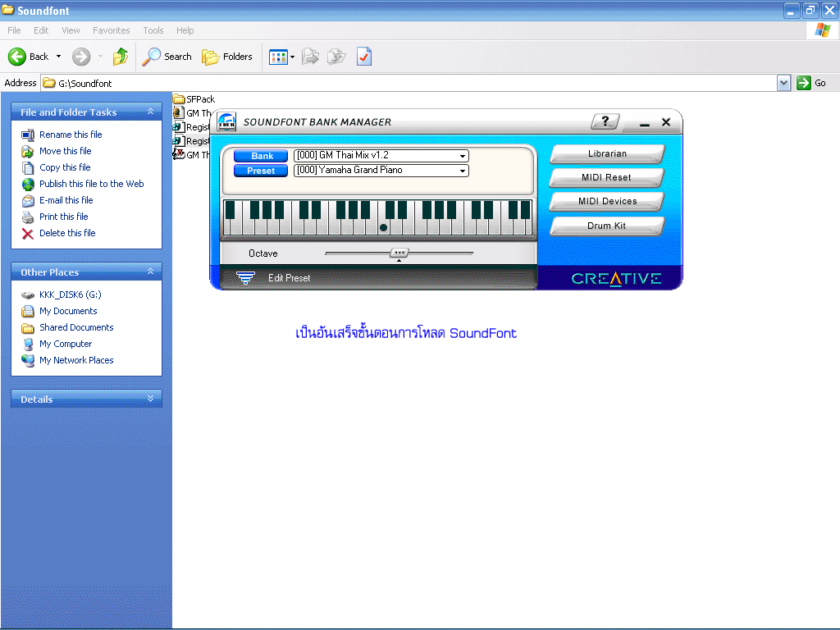
Task: Click the Bank button
Action: pyautogui.click(x=262, y=156)
